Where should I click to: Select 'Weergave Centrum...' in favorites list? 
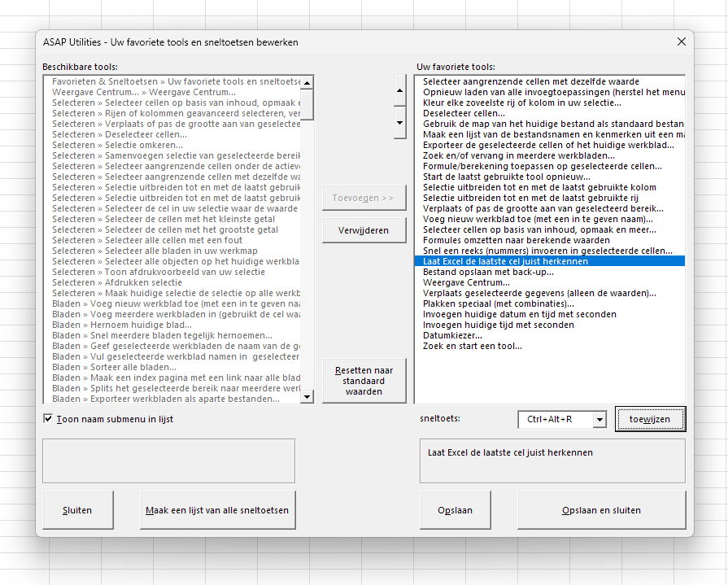550,283
